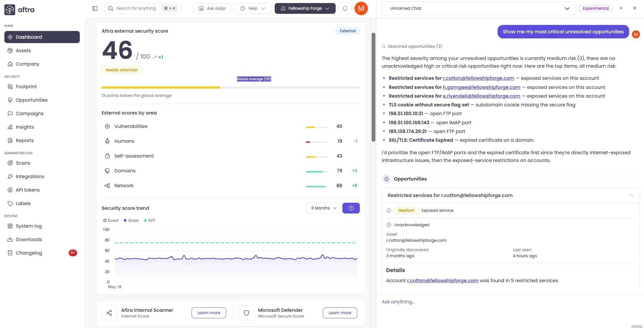Click the chat user avatar icon
The image size is (644, 328).
pos(636,34)
